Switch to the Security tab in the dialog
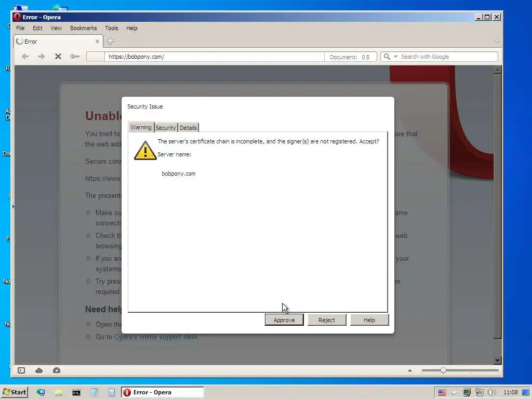The width and height of the screenshot is (532, 399). pyautogui.click(x=166, y=128)
